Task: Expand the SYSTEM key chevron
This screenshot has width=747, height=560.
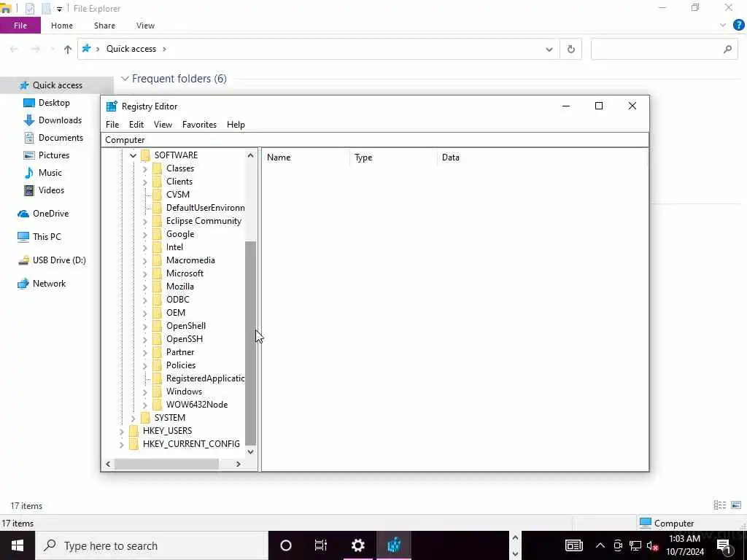Action: point(133,418)
